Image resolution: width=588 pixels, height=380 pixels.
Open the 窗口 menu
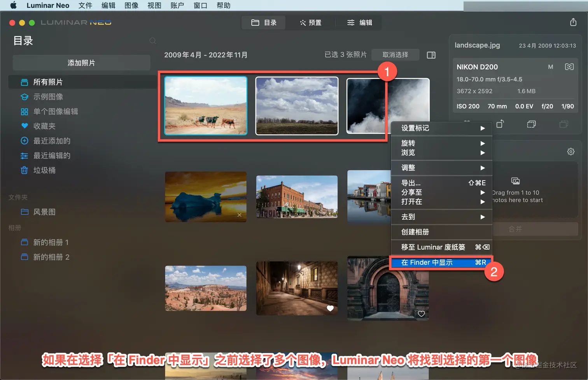(200, 5)
